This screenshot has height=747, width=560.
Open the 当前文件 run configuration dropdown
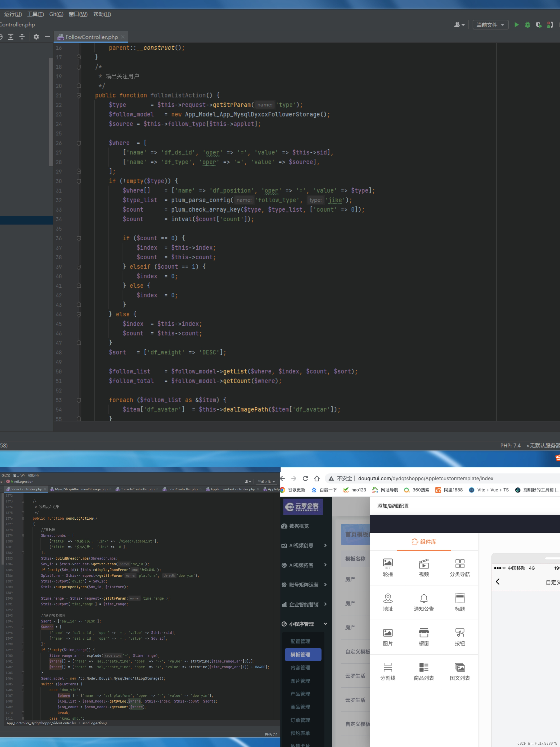[x=490, y=25]
